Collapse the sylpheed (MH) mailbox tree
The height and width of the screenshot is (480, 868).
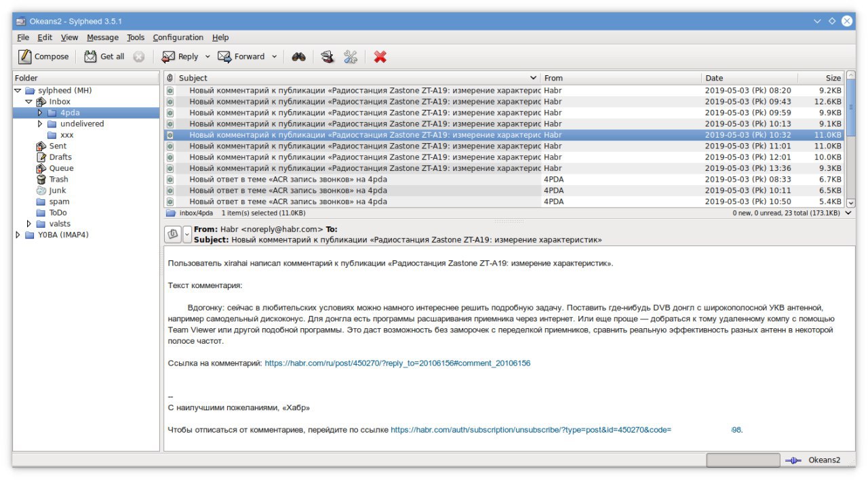coord(18,90)
